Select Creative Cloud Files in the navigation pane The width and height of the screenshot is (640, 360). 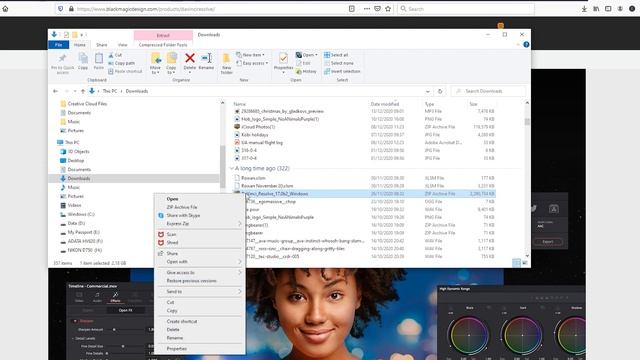click(x=87, y=104)
